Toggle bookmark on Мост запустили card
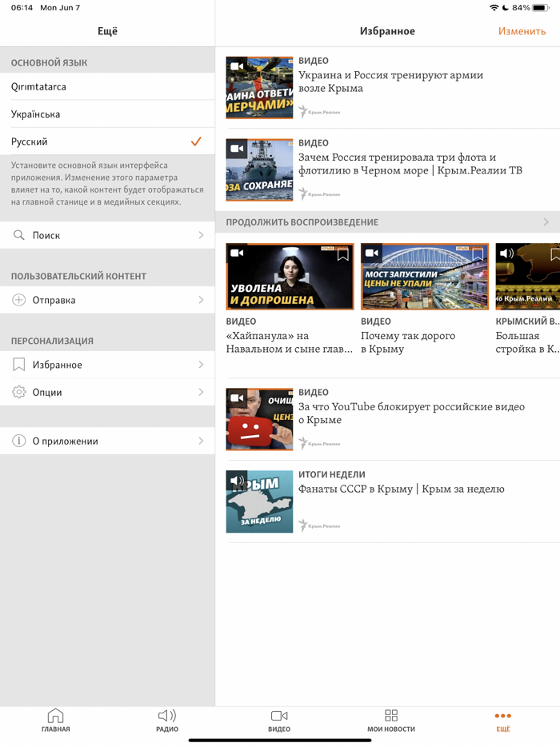This screenshot has height=747, width=560. pos(478,254)
